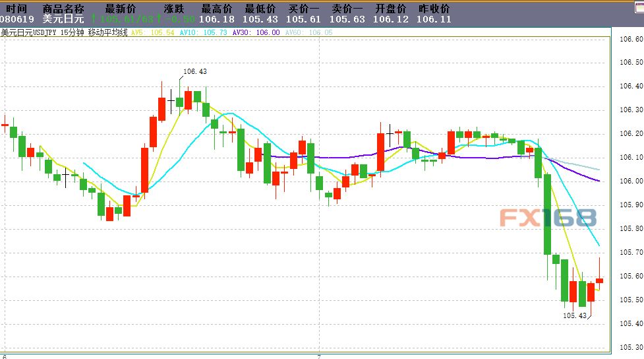Click the 105.60 price axis label
The width and height of the screenshot is (644, 359).
click(631, 276)
